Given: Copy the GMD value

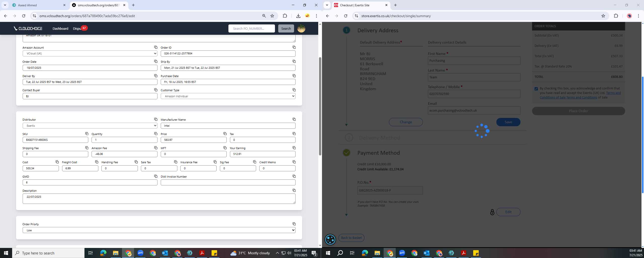Looking at the screenshot, I should [156, 176].
